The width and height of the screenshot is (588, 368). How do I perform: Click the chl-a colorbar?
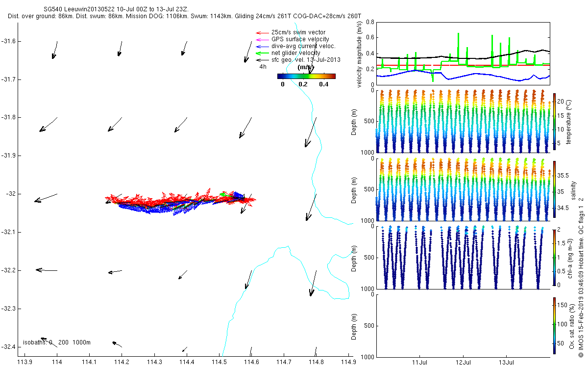click(554, 257)
